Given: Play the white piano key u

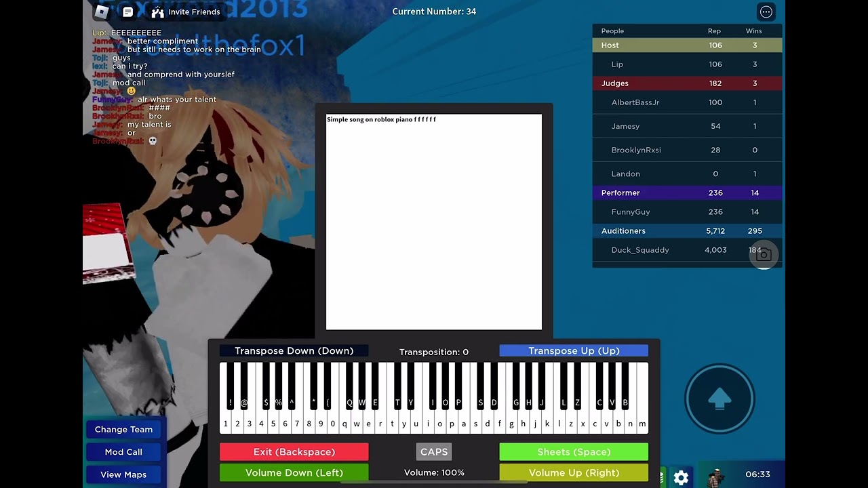Looking at the screenshot, I should pyautogui.click(x=416, y=424).
